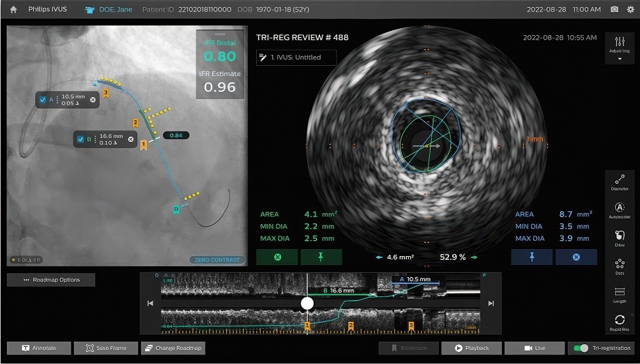Select the Diameter measurement tool
This screenshot has height=364, width=640.
point(620,182)
